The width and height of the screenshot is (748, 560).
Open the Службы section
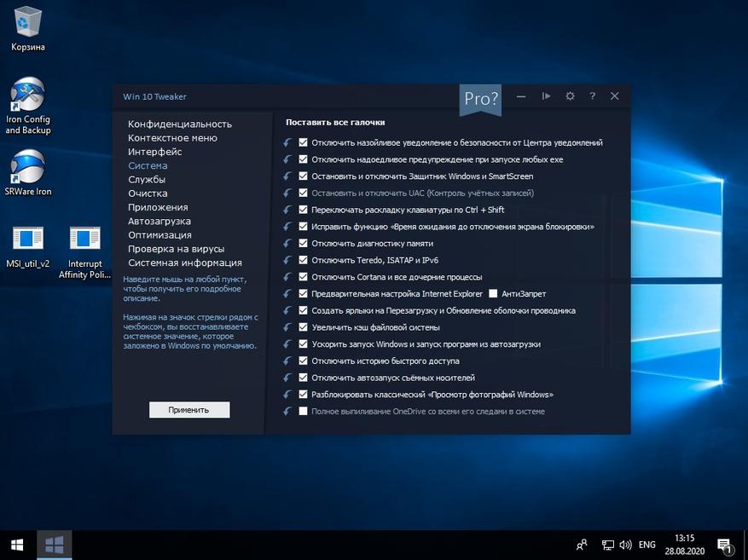147,180
